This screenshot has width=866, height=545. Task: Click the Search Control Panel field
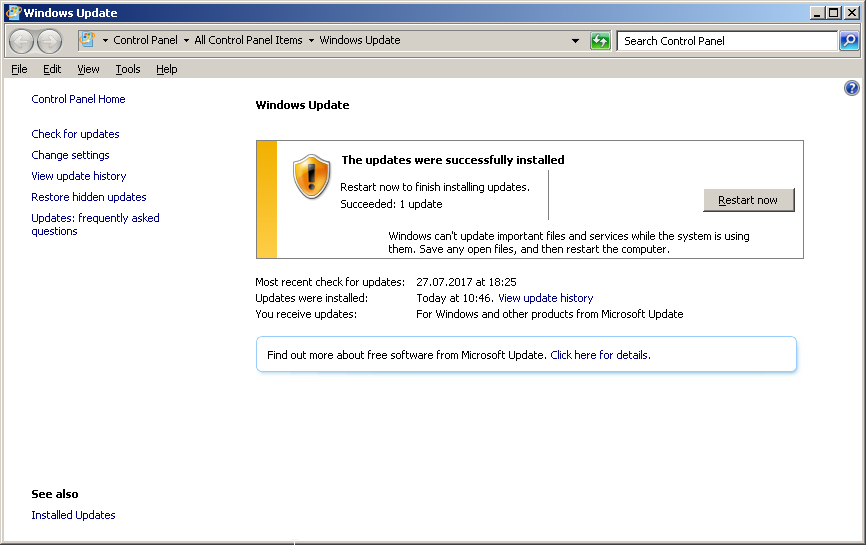(726, 41)
